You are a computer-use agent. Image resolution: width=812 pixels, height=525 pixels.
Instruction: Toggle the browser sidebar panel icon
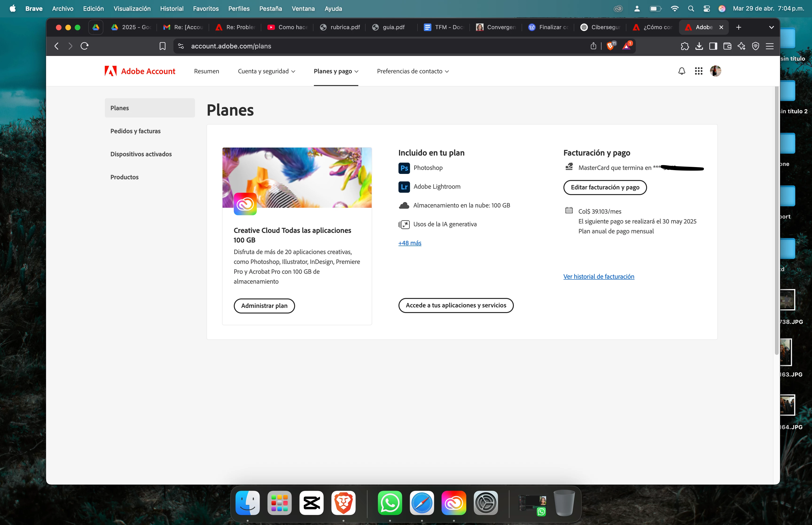[713, 46]
